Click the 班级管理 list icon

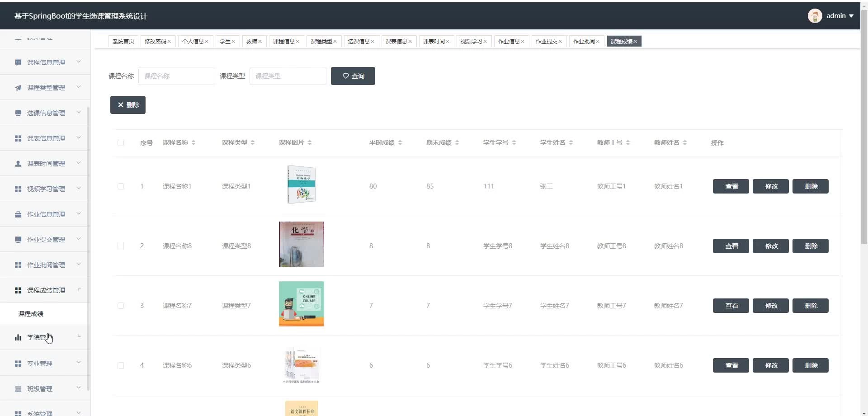[x=18, y=389]
